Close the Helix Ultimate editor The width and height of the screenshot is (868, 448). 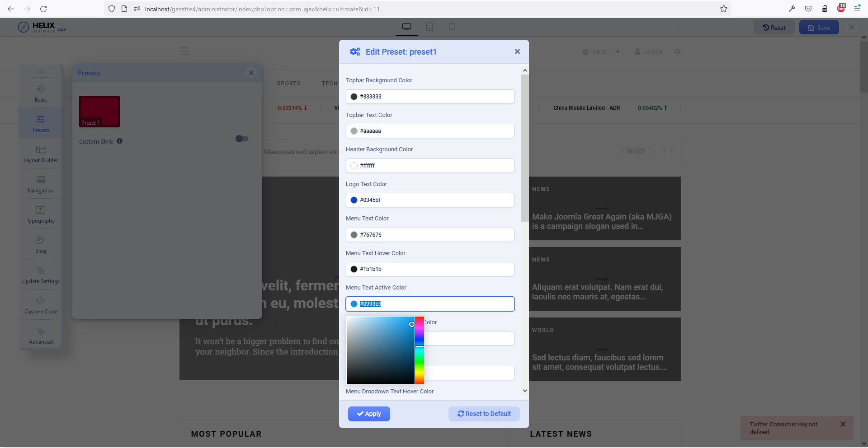852,27
